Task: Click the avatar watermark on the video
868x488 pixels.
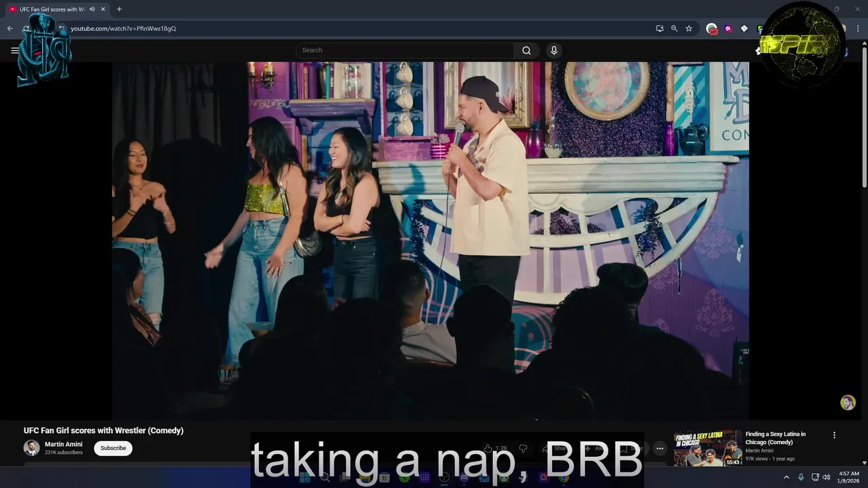Action: (x=848, y=403)
